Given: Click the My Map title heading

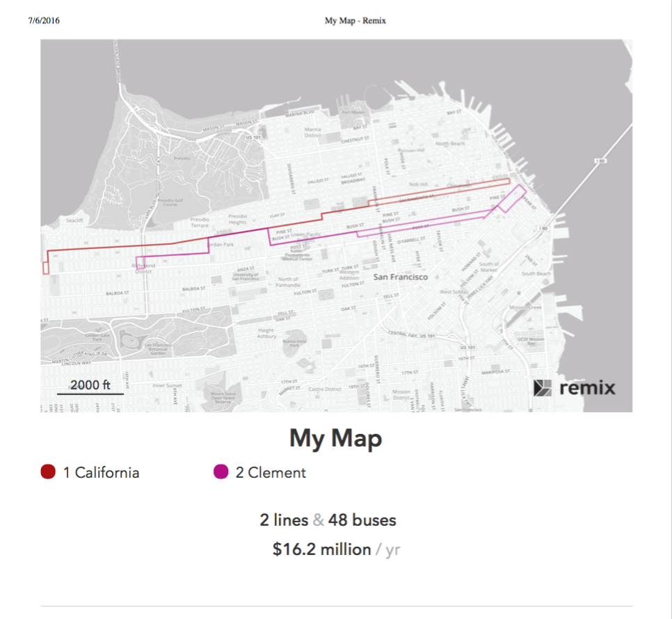Looking at the screenshot, I should coord(335,439).
